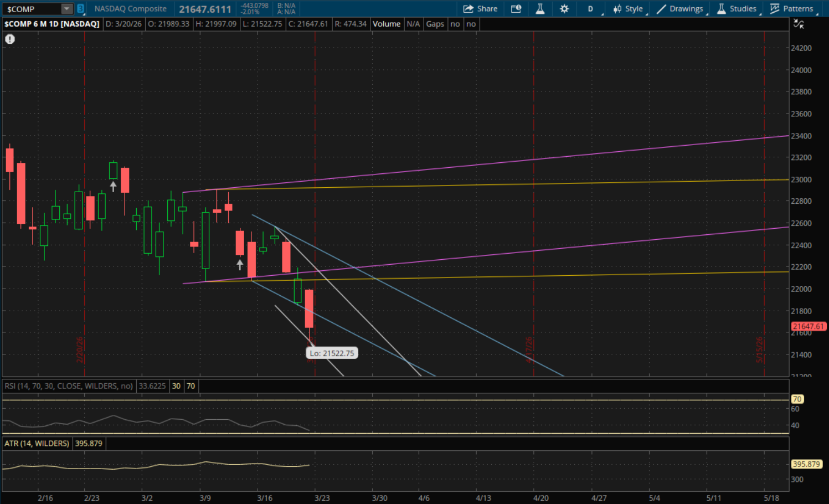The width and height of the screenshot is (829, 504).
Task: Click the collapse chart arrows icon
Action: click(x=799, y=24)
